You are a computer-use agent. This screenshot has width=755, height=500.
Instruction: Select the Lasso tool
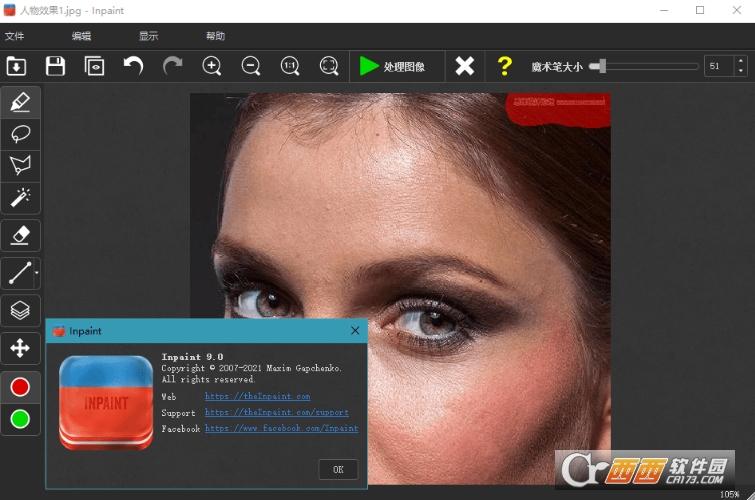point(20,134)
